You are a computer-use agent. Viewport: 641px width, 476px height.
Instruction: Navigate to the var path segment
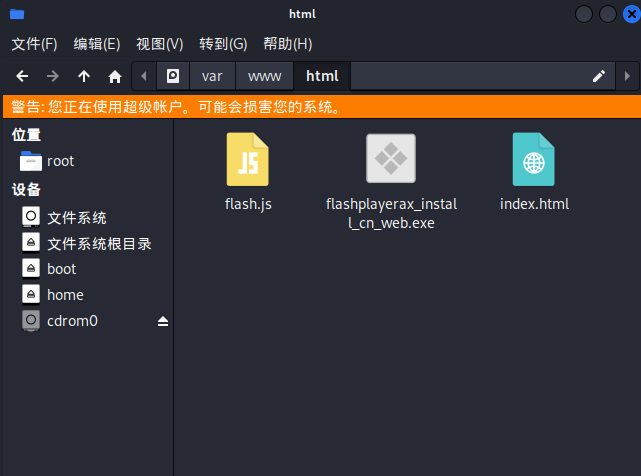212,76
